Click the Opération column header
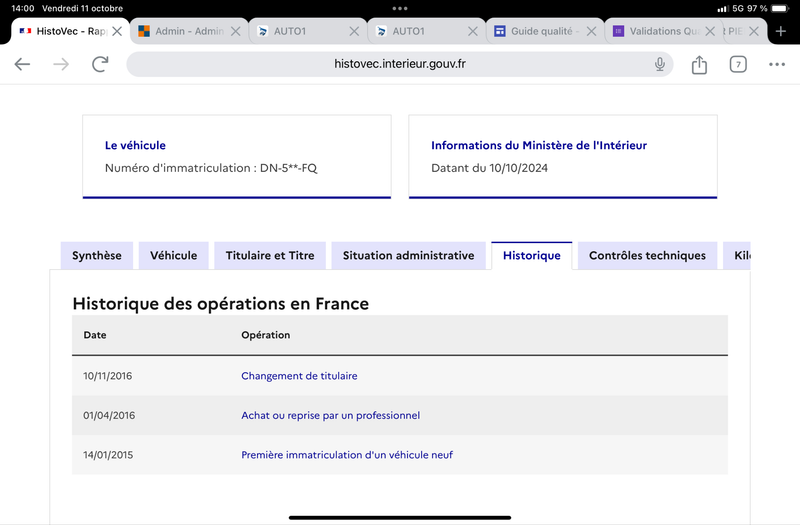The height and width of the screenshot is (525, 800). click(x=265, y=335)
